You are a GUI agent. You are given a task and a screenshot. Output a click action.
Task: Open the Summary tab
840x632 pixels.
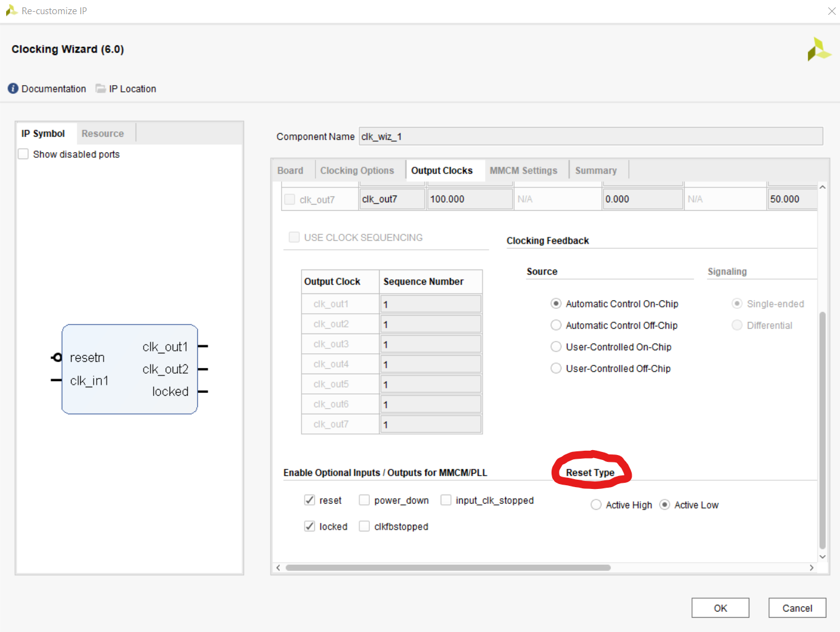coord(595,170)
